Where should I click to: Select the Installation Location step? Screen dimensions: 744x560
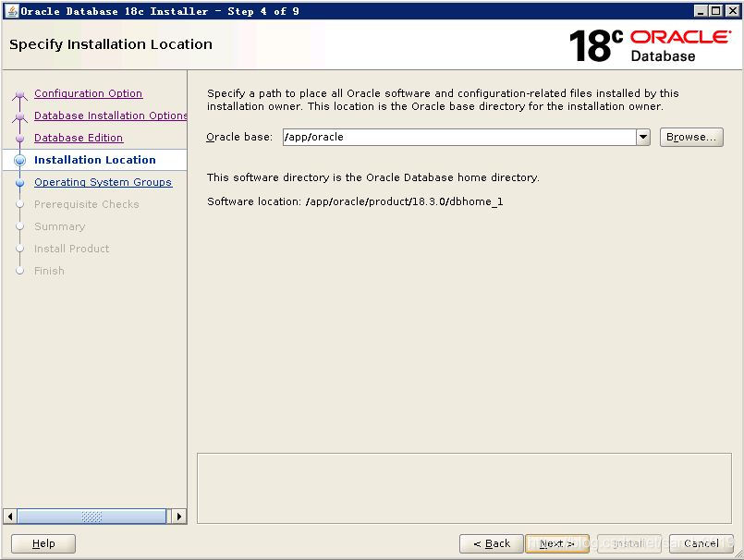95,160
